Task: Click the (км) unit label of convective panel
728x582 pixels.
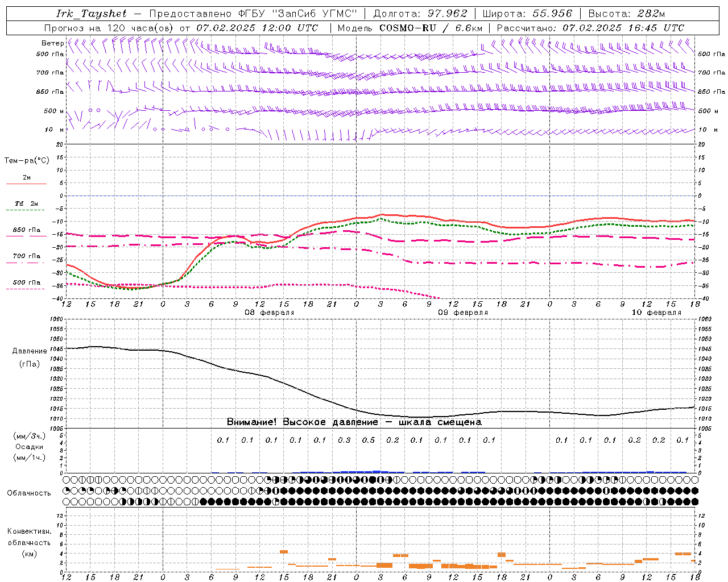Action: [29, 554]
